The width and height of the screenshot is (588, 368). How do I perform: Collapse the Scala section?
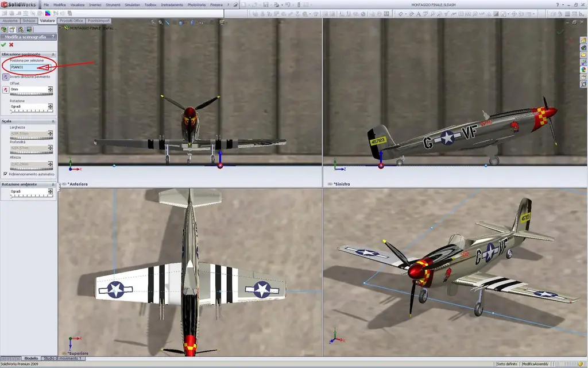(53, 121)
